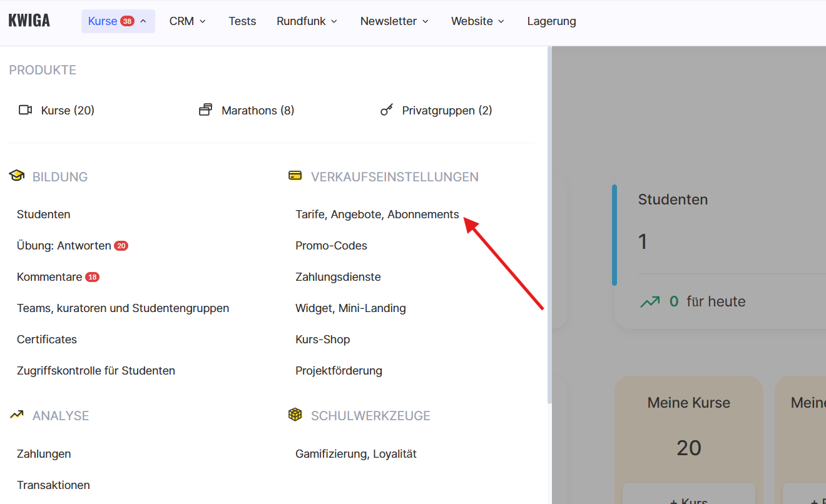Click the green trend icon near für heute
Screen dimensions: 826x504
[650, 301]
